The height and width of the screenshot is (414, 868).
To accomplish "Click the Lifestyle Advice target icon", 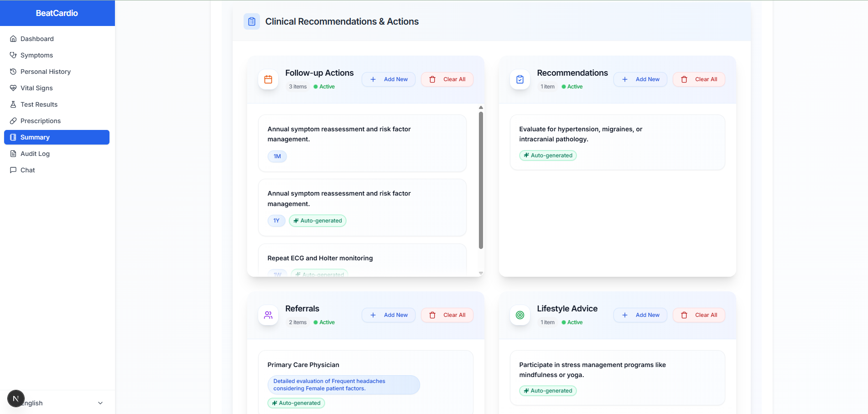I will (x=520, y=315).
